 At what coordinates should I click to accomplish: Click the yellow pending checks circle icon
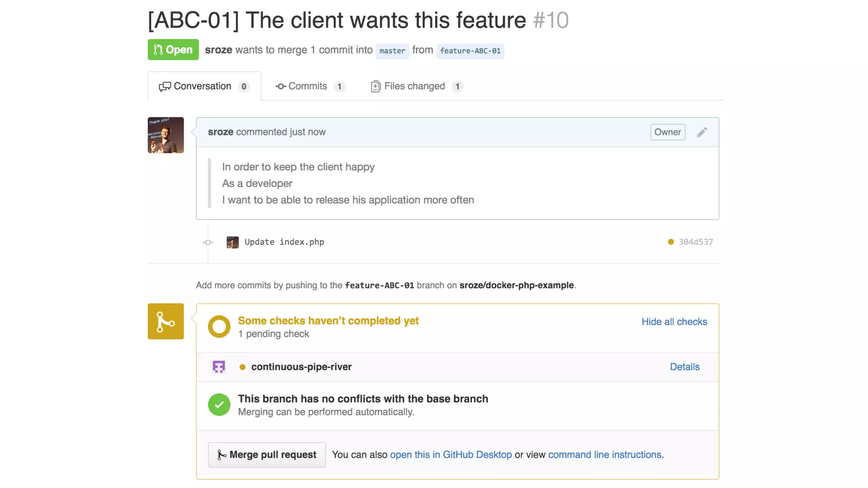[x=219, y=327]
